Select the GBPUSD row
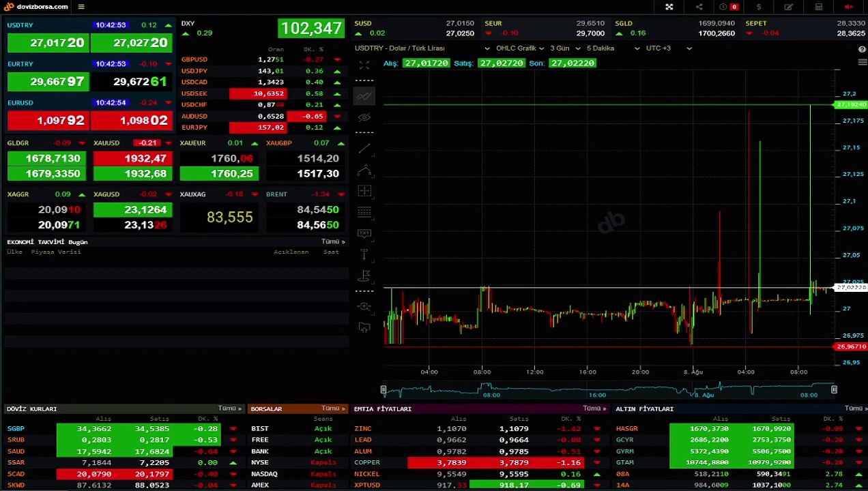Viewport: 868px width, 491px height. [x=262, y=59]
